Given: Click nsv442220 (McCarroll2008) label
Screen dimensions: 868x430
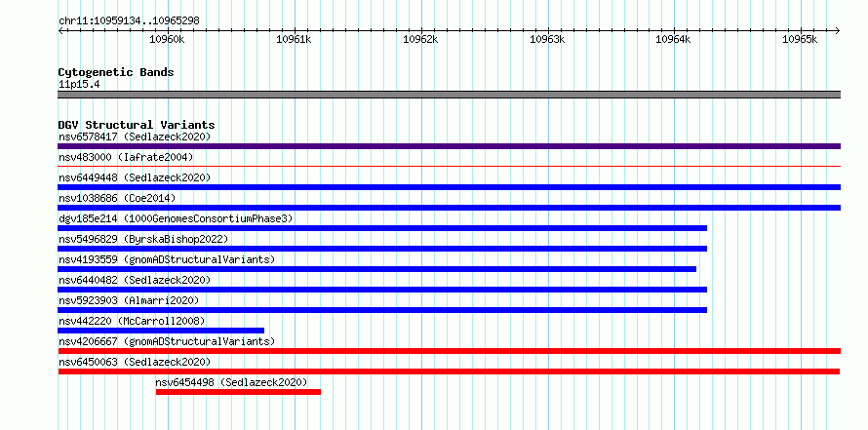Looking at the screenshot, I should 132,321.
